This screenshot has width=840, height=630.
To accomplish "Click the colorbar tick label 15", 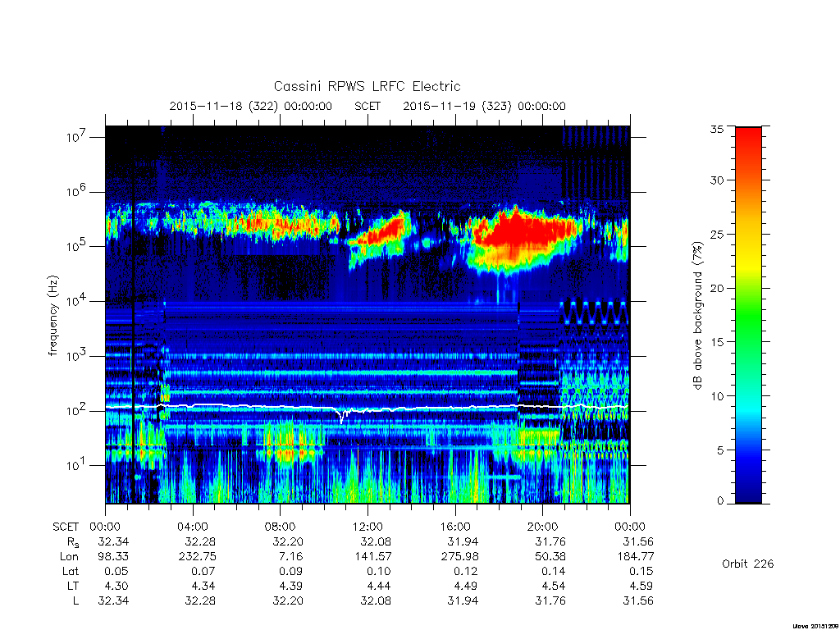I will (x=716, y=342).
